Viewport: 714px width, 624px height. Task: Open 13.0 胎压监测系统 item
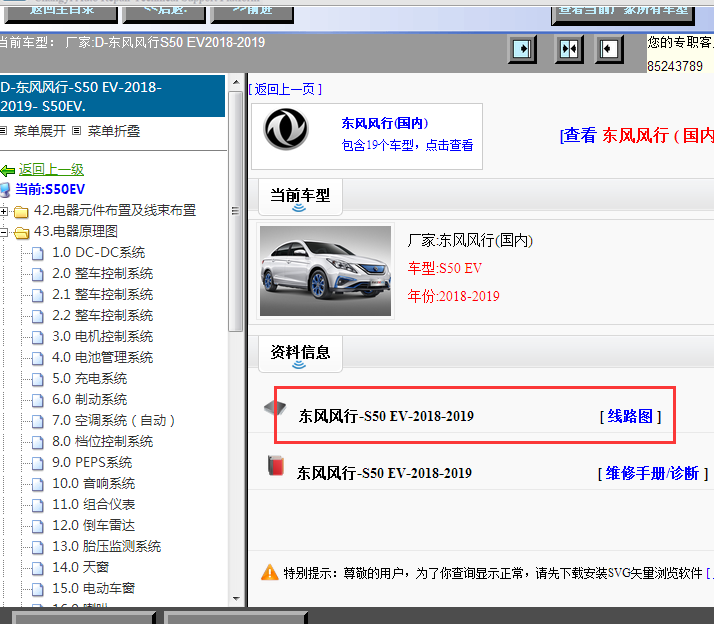pyautogui.click(x=107, y=546)
